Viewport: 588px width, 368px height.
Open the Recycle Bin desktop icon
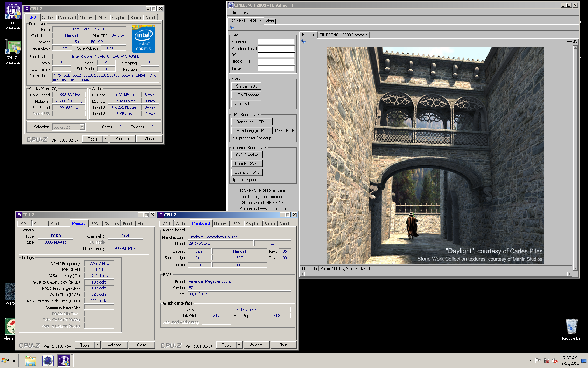[572, 329]
